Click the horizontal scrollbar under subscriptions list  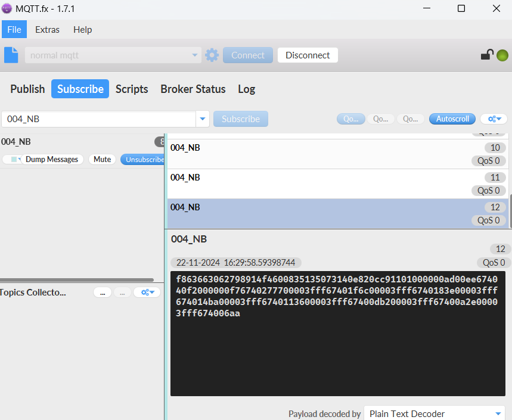click(x=77, y=280)
